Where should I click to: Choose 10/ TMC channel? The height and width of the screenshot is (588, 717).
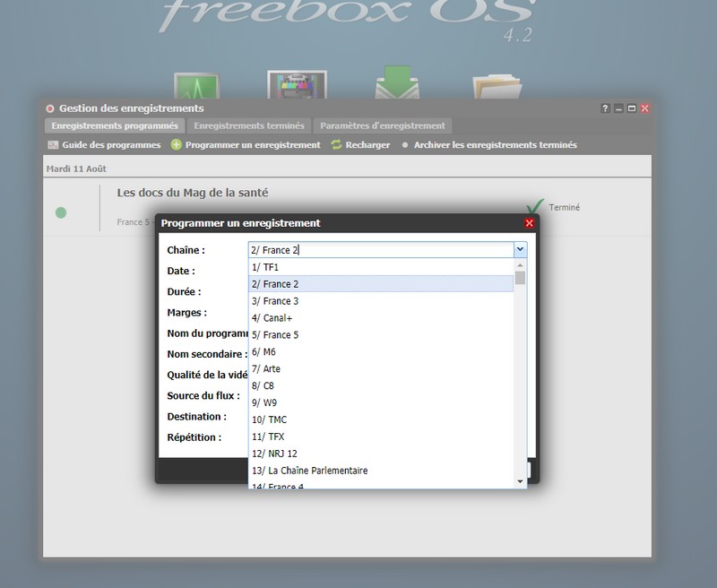tap(382, 419)
